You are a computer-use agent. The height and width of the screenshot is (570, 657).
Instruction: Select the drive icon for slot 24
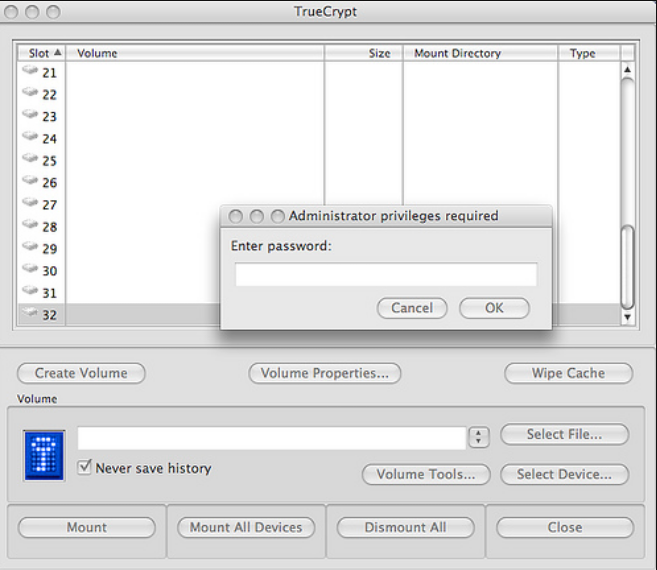29,138
